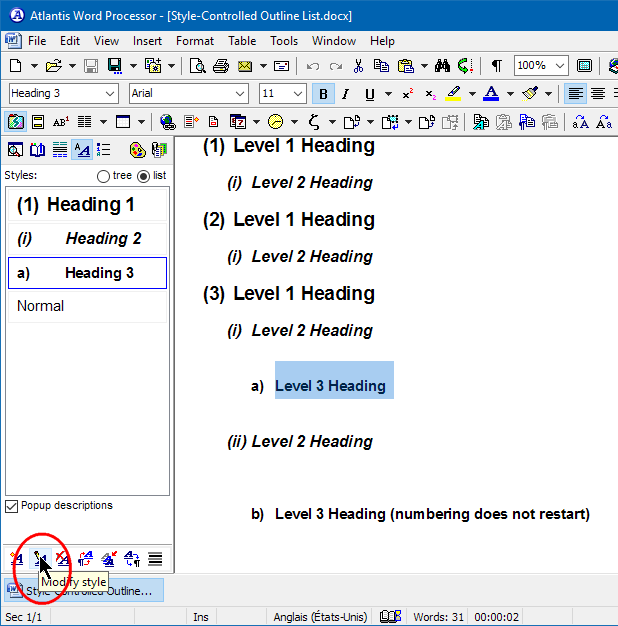The height and width of the screenshot is (626, 618).
Task: Select the list styles view radio
Action: [143, 176]
